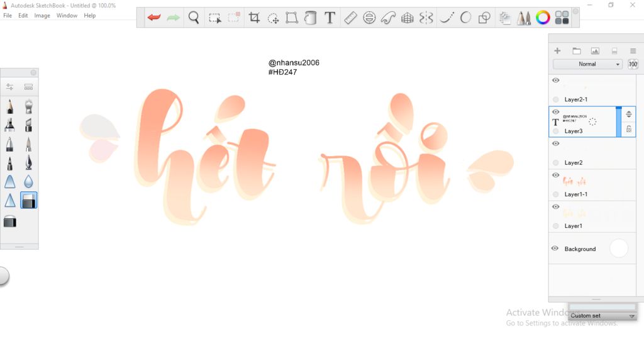This screenshot has height=343, width=644.
Task: Create a new layer group folder
Action: tap(577, 51)
